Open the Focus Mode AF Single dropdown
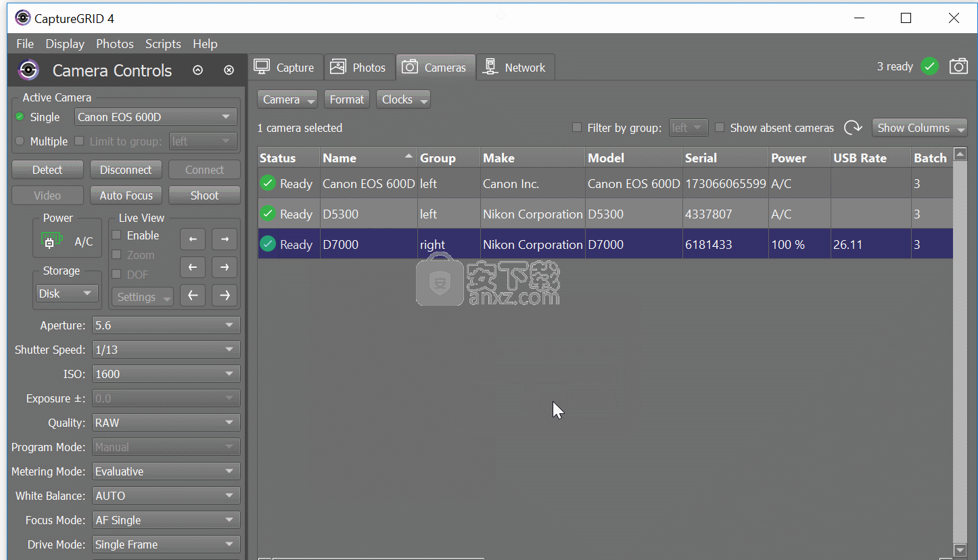Image resolution: width=978 pixels, height=560 pixels. pos(166,520)
